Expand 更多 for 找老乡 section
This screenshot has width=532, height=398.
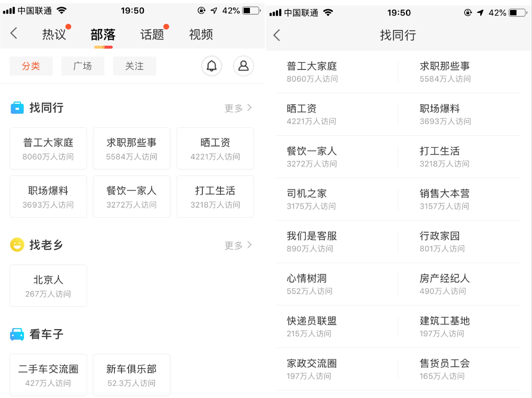pyautogui.click(x=238, y=245)
